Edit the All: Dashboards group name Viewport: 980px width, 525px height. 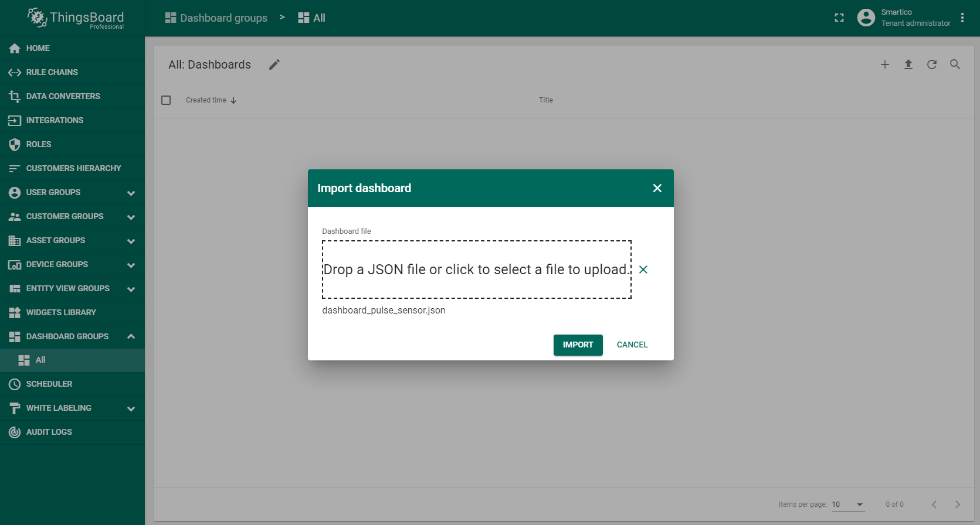click(274, 64)
